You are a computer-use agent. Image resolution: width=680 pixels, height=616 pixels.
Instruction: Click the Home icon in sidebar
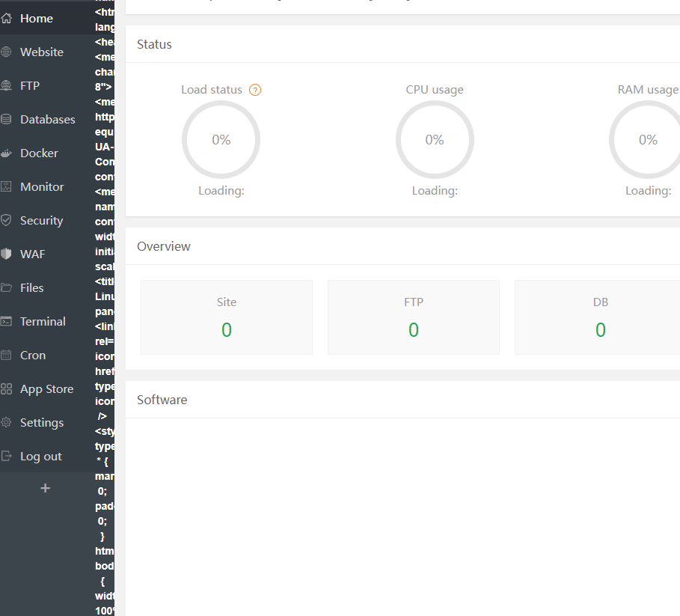pyautogui.click(x=7, y=18)
